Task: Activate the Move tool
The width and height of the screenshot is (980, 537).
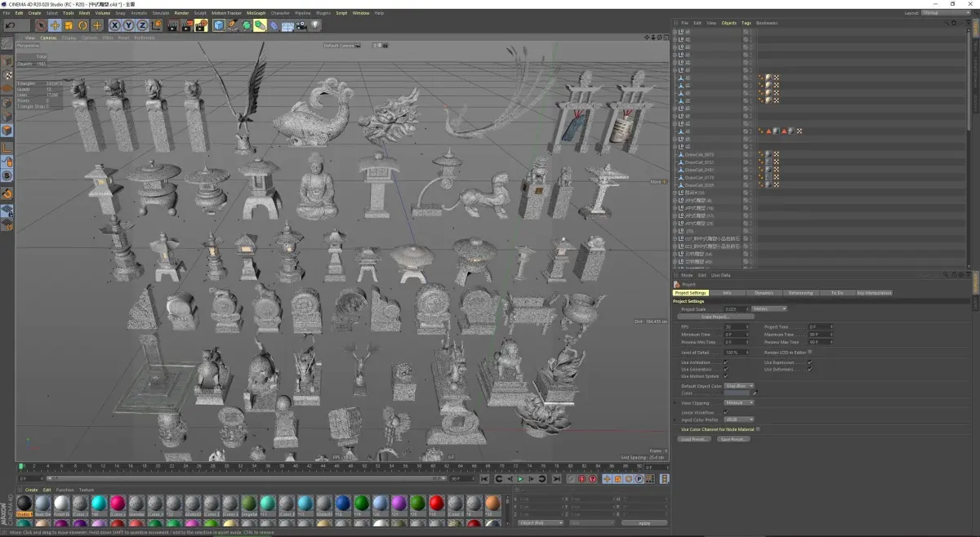Action: click(55, 25)
